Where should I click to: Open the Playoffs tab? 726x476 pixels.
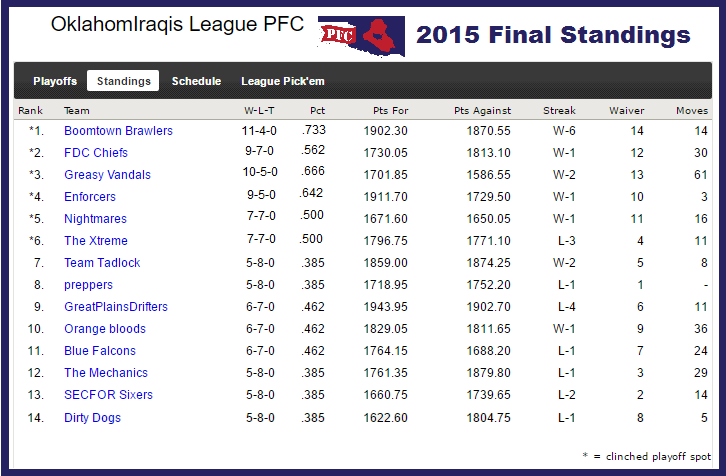coord(55,81)
